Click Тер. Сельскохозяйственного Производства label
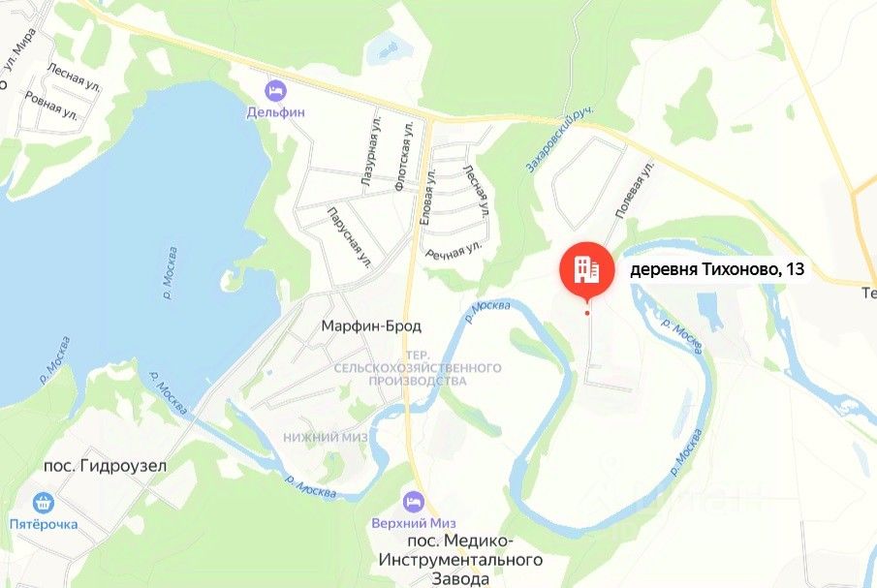Image resolution: width=877 pixels, height=588 pixels. (418, 368)
